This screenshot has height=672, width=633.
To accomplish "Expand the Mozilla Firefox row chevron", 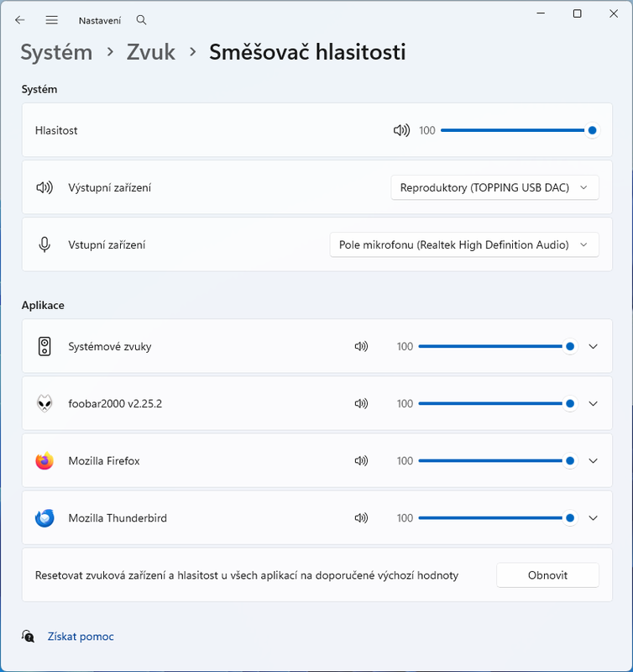I will pos(594,460).
